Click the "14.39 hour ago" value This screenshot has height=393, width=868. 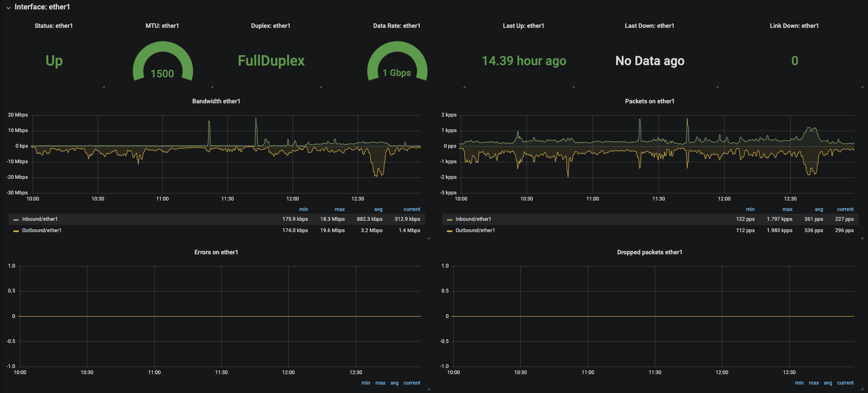point(524,61)
